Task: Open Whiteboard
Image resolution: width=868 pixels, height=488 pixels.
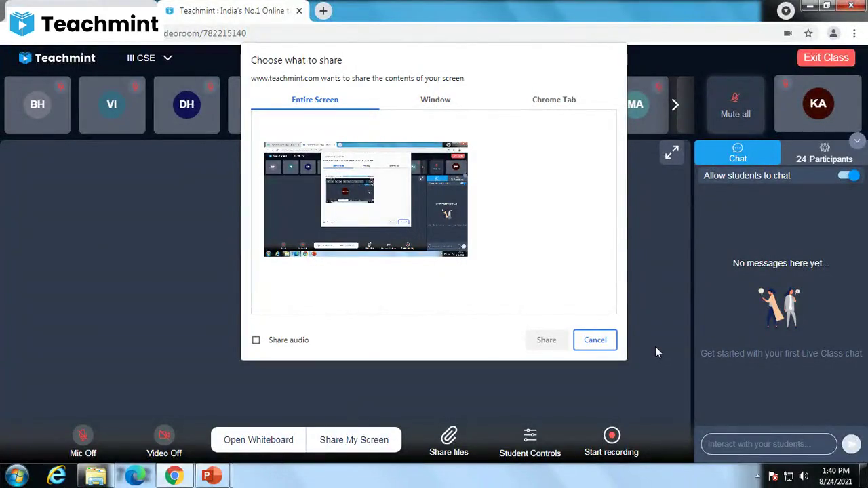Action: tap(258, 440)
